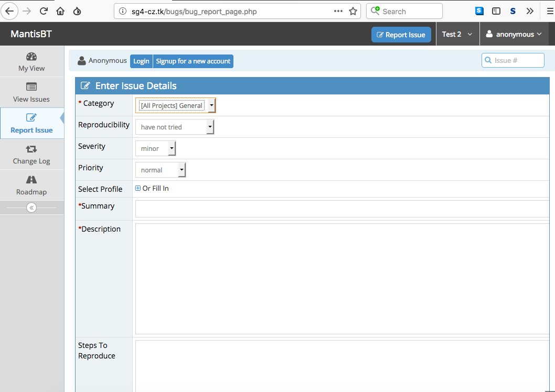
Task: Toggle browser sidebar view icon
Action: [496, 11]
